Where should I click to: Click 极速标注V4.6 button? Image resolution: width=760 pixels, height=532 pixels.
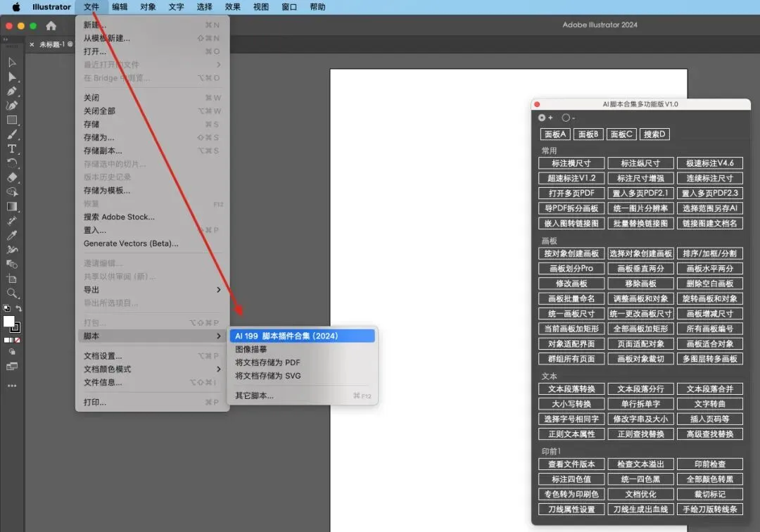[709, 163]
